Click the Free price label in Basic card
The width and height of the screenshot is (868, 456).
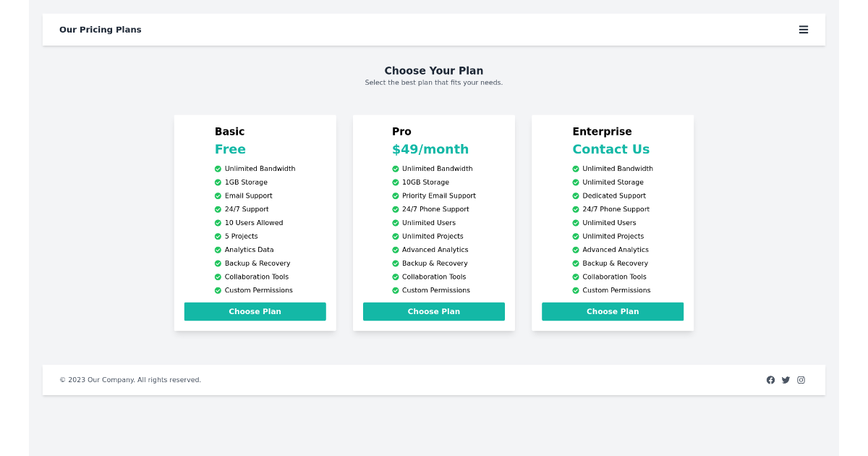tap(230, 149)
